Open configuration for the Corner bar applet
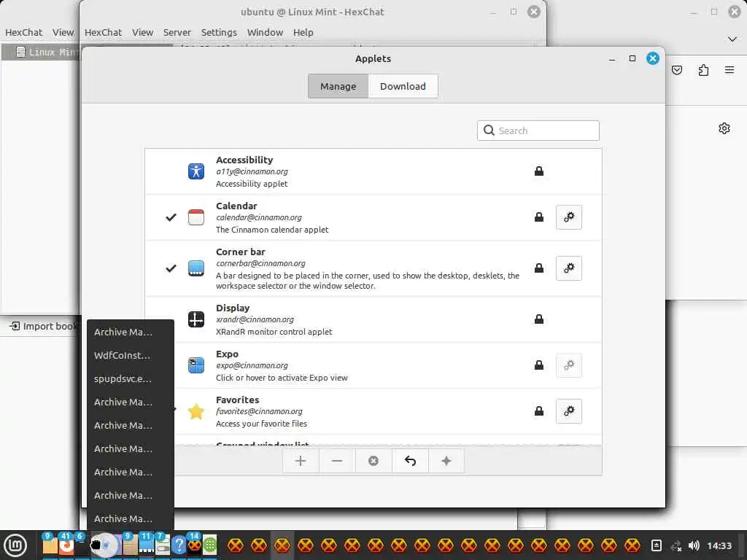This screenshot has width=747, height=560. (569, 268)
